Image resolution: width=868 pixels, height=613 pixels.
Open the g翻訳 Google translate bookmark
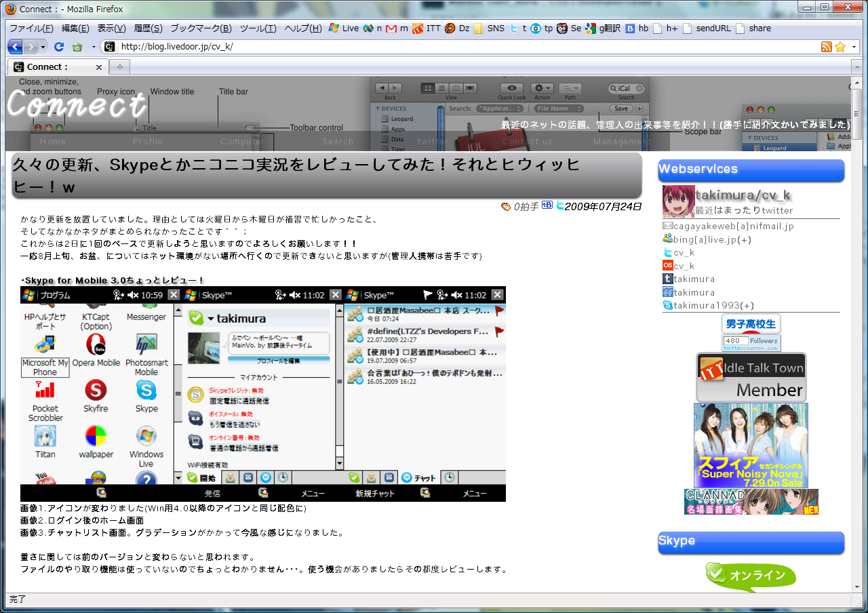pyautogui.click(x=604, y=28)
